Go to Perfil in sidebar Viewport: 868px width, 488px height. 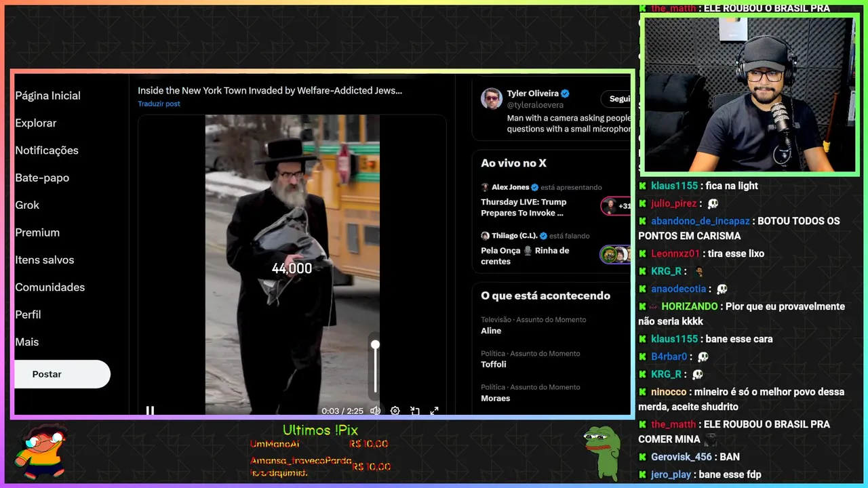coord(28,314)
